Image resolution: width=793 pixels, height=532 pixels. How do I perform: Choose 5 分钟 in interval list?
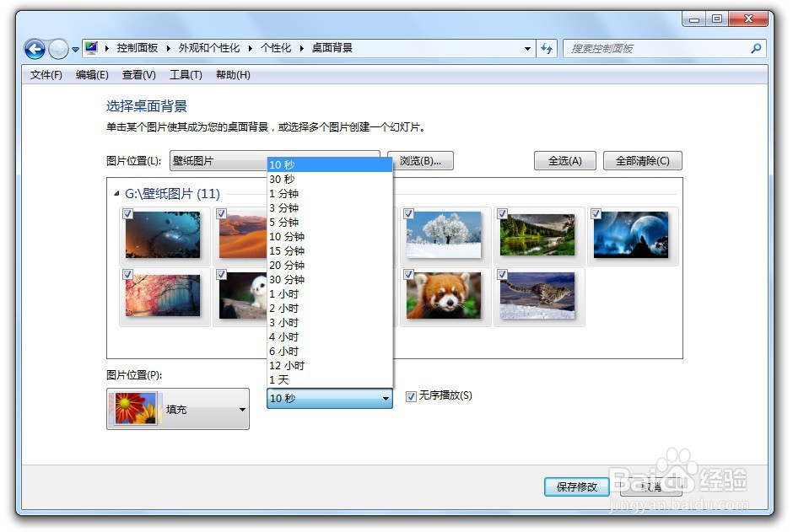330,222
